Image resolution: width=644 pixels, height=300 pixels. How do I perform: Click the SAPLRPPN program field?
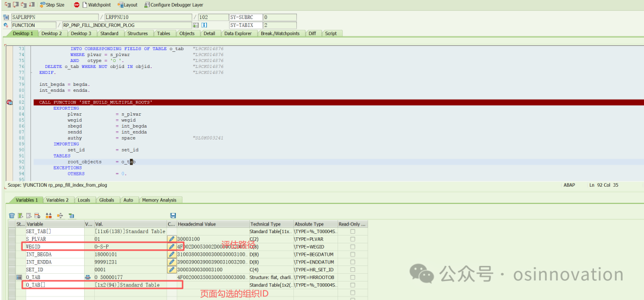tap(55, 17)
